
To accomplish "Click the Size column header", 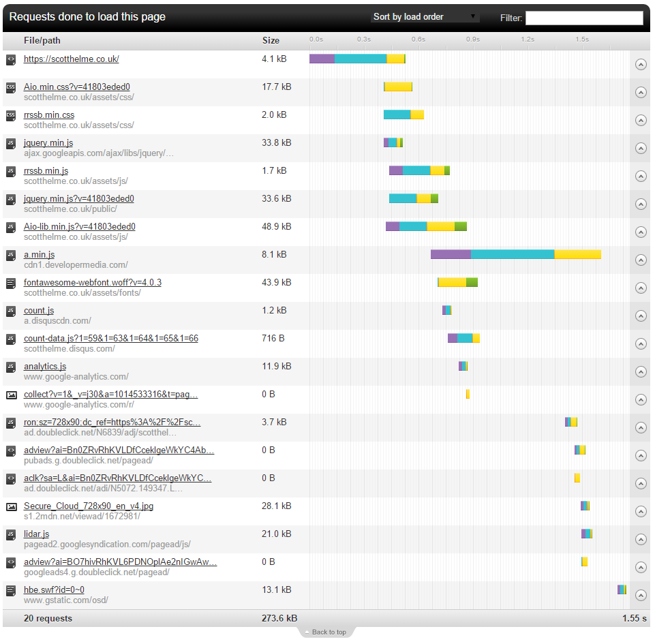I will 271,41.
